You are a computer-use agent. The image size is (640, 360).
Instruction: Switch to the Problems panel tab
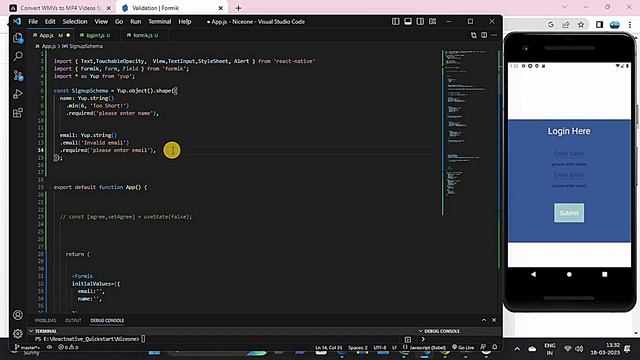click(45, 320)
